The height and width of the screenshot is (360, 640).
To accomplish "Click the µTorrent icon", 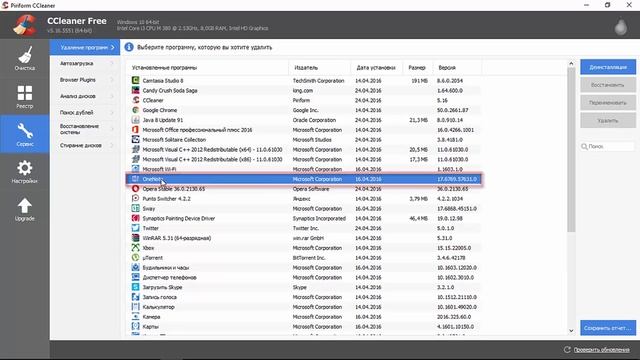I will tap(136, 258).
